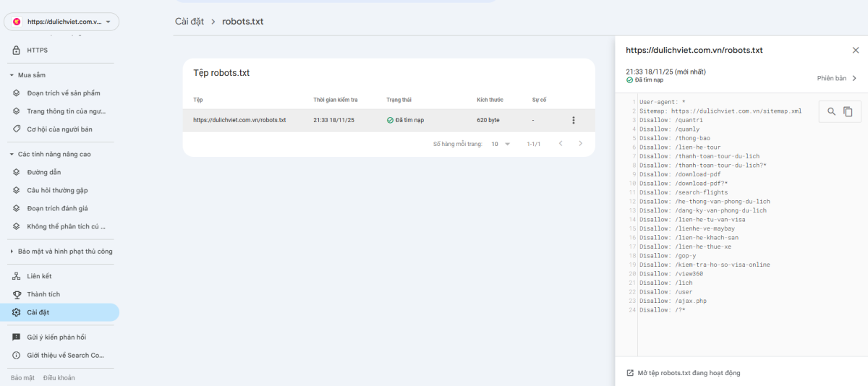
Task: Collapse the Mua sắm section
Action: [x=12, y=75]
